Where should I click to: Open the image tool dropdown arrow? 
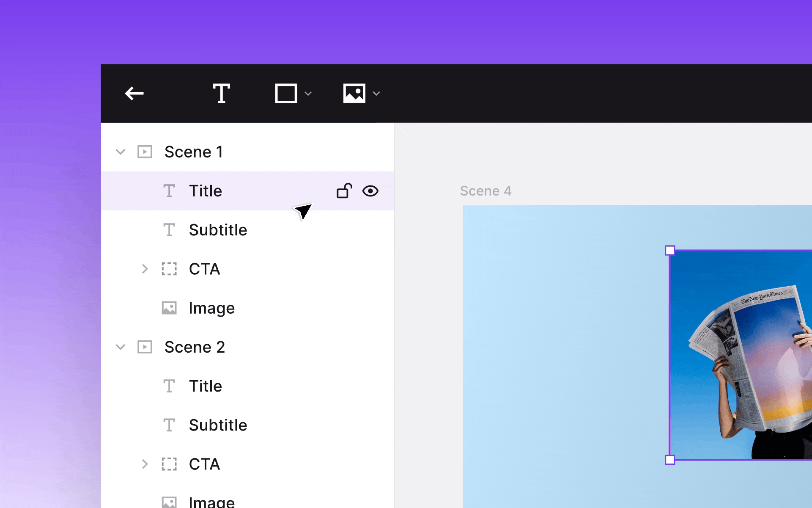[376, 94]
